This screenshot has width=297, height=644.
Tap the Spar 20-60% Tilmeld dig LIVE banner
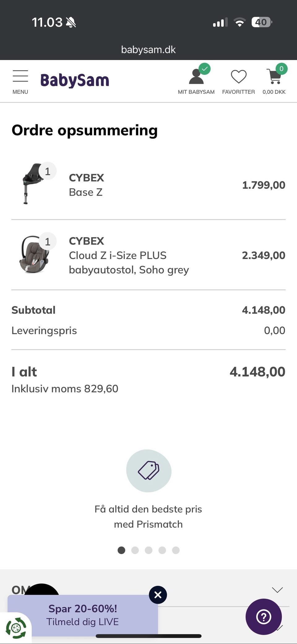(83, 615)
